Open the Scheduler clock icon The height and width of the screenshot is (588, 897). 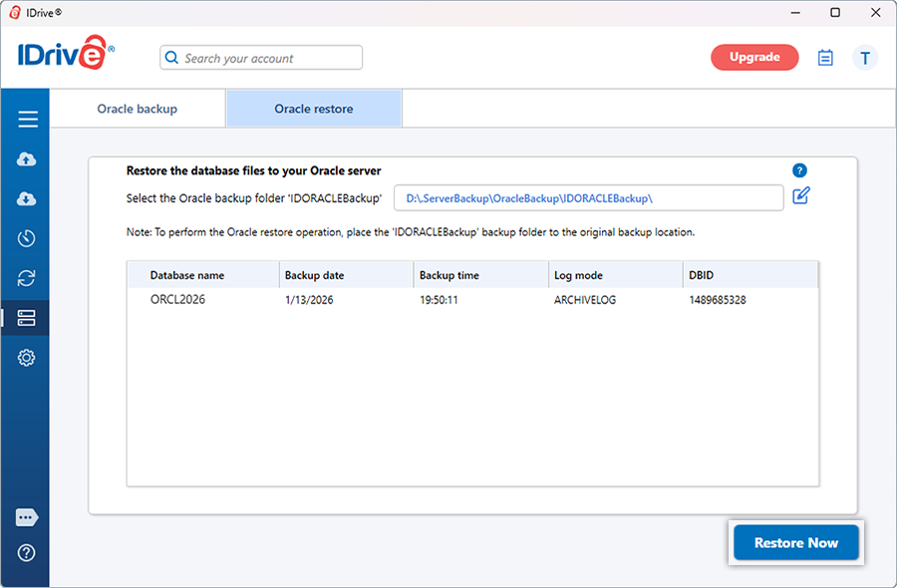coord(27,238)
